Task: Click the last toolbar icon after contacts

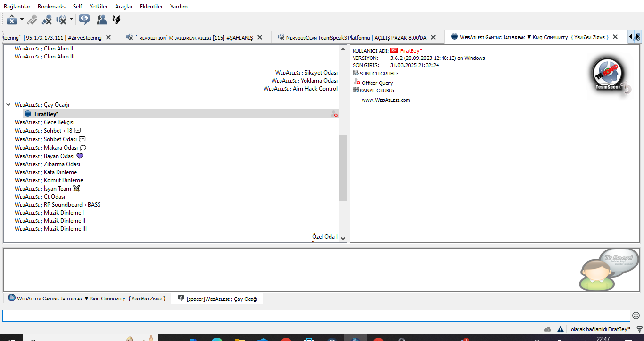Action: tap(116, 19)
